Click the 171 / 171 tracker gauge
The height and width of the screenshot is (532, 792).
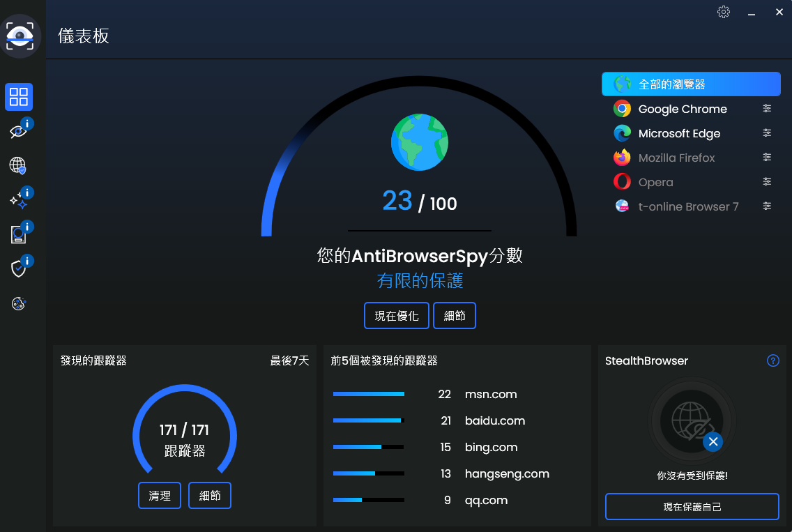pos(184,430)
